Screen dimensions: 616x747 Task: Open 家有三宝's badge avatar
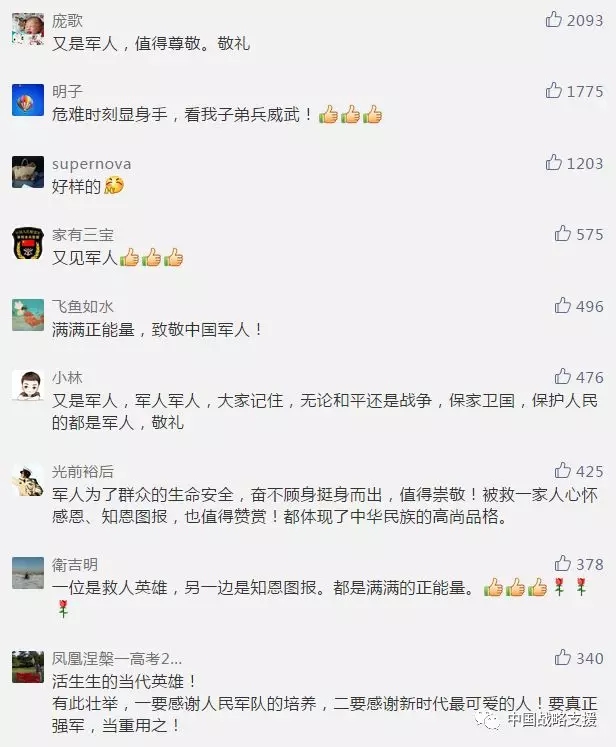[28, 243]
